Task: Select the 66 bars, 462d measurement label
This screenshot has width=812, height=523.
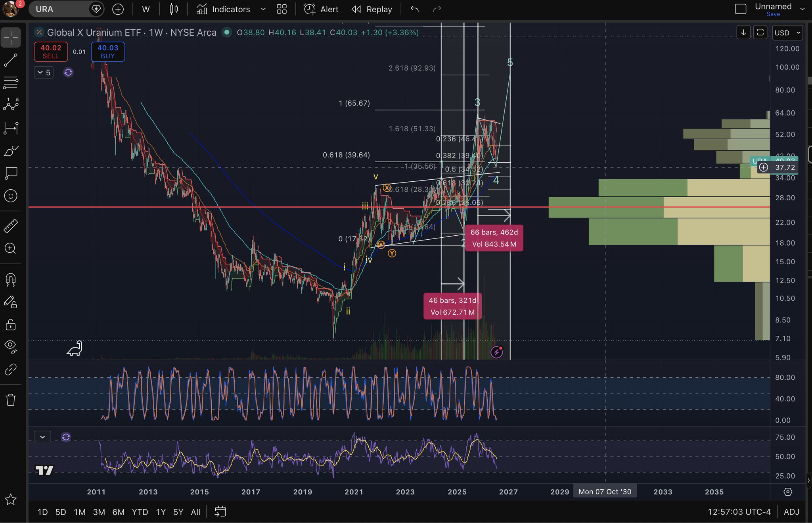Action: 494,238
